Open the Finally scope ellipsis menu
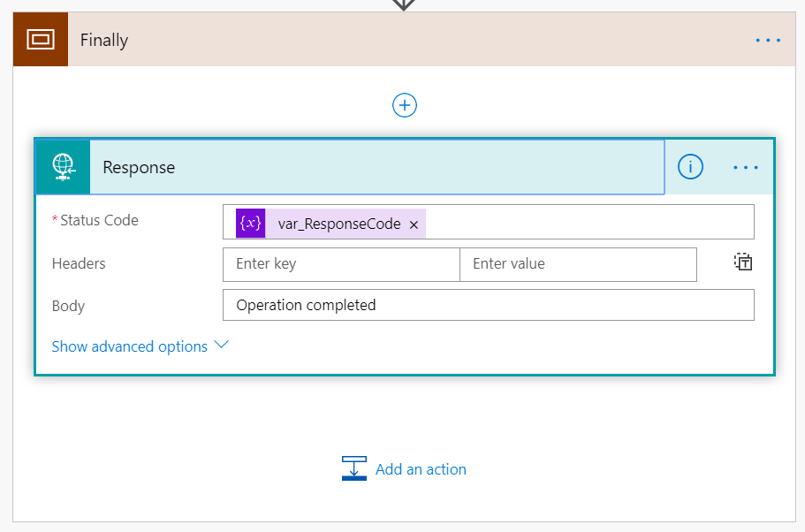 click(x=768, y=40)
